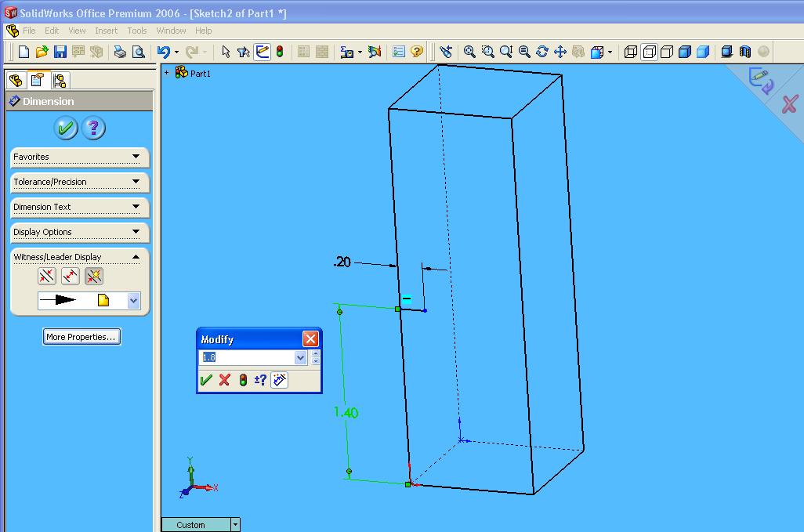
Task: Open the Insert menu
Action: (106, 31)
